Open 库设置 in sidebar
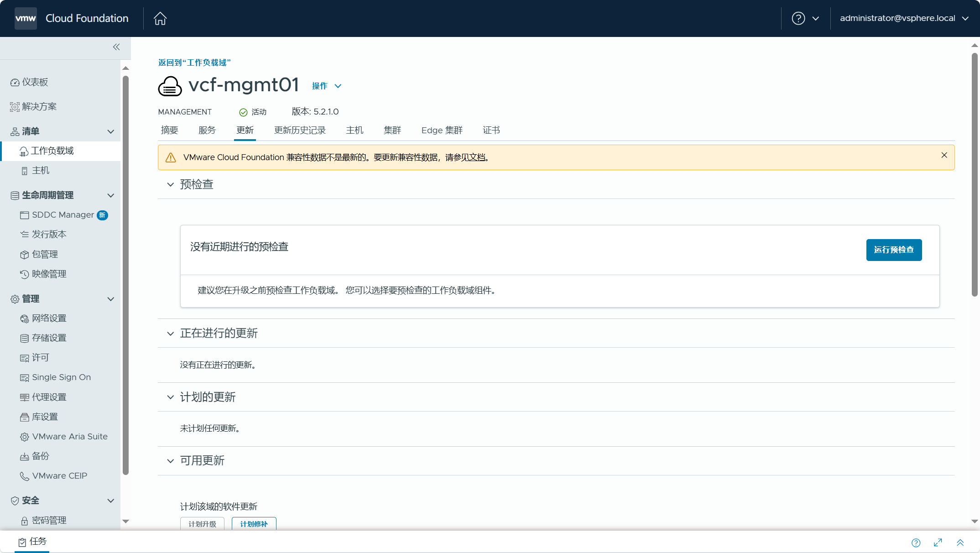 (x=39, y=417)
